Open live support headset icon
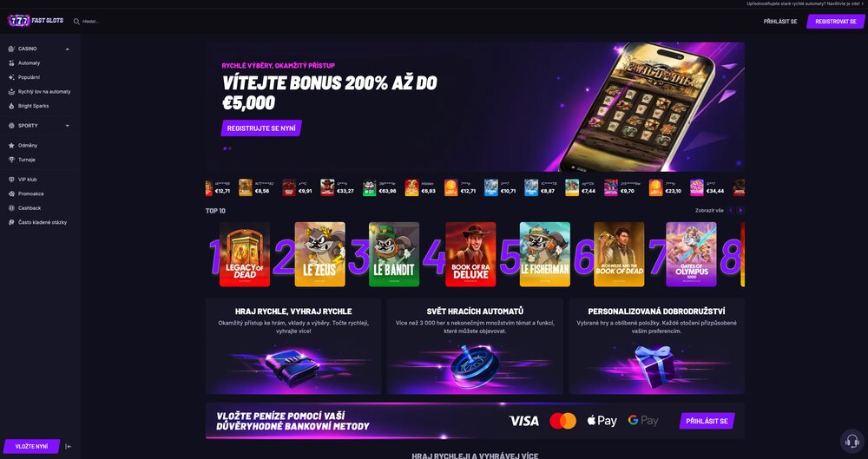The width and height of the screenshot is (868, 459). pos(852,442)
